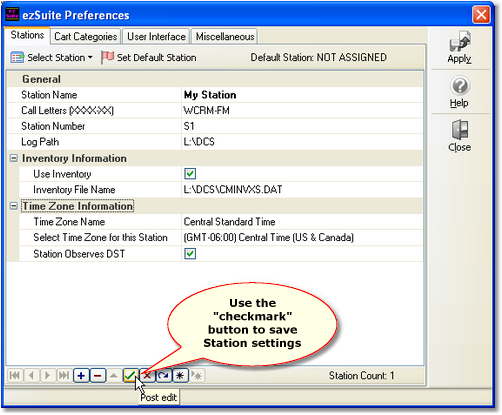Post edit with green checkmark button
Screen dimensions: 502x415
coord(130,376)
